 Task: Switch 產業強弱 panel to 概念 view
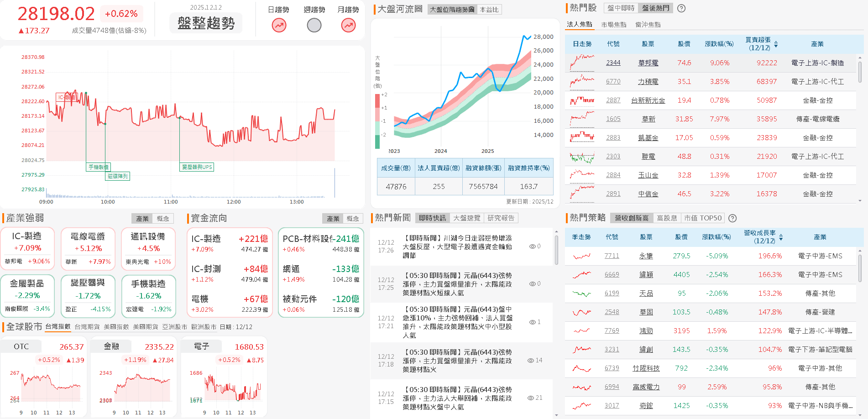(x=163, y=218)
